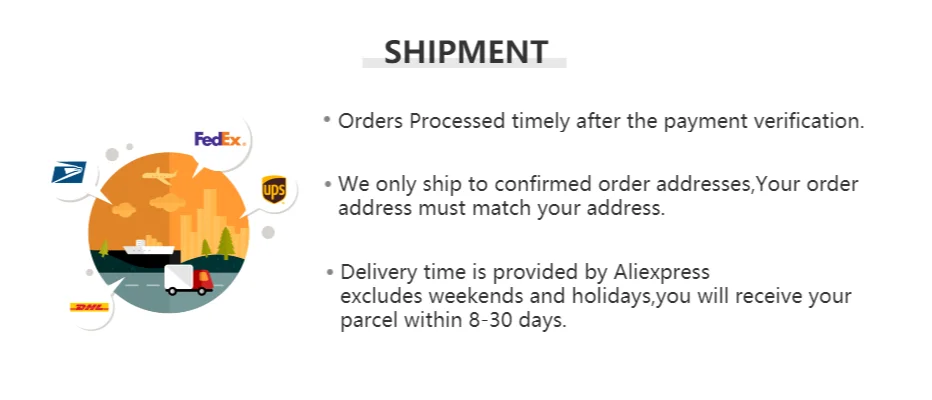Image resolution: width=932 pixels, height=400 pixels.
Task: Click the delivery truck icon
Action: [188, 279]
